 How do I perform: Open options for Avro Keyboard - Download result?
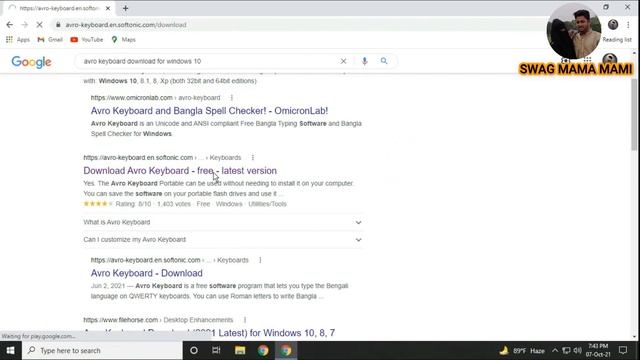pos(260,260)
